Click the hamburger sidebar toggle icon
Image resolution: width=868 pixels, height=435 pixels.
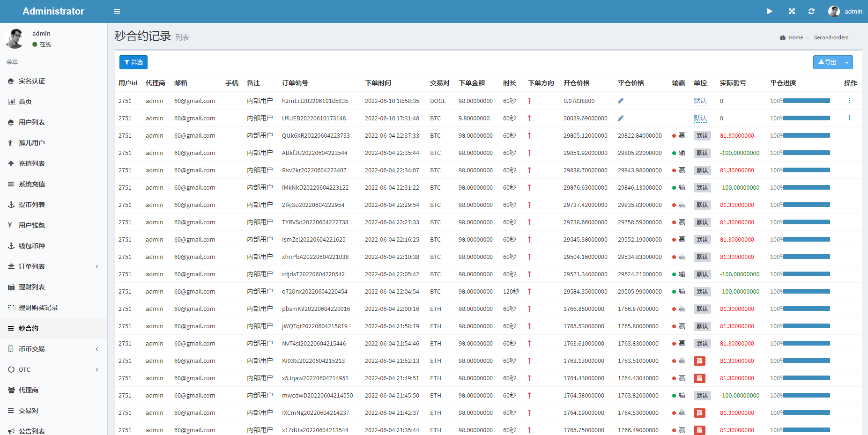coord(117,11)
